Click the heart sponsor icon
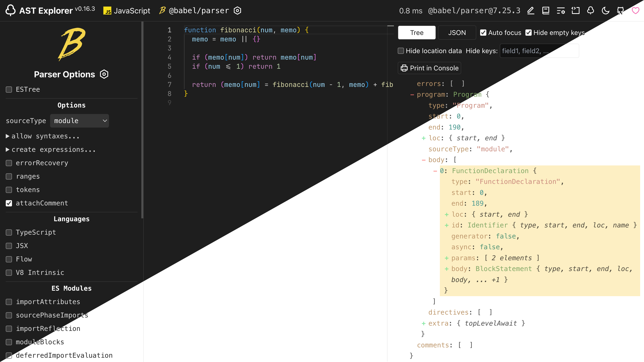This screenshot has width=644, height=362. pos(635,11)
